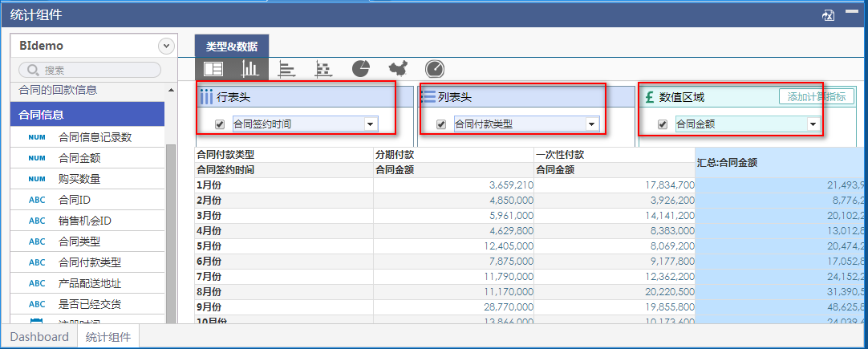The width and height of the screenshot is (868, 349).
Task: Expand the 合同付款类型 field dropdown arrow
Action: pyautogui.click(x=591, y=124)
